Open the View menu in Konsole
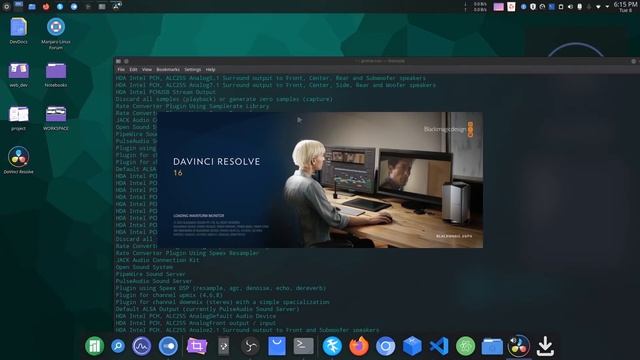The height and width of the screenshot is (360, 640). pyautogui.click(x=147, y=70)
